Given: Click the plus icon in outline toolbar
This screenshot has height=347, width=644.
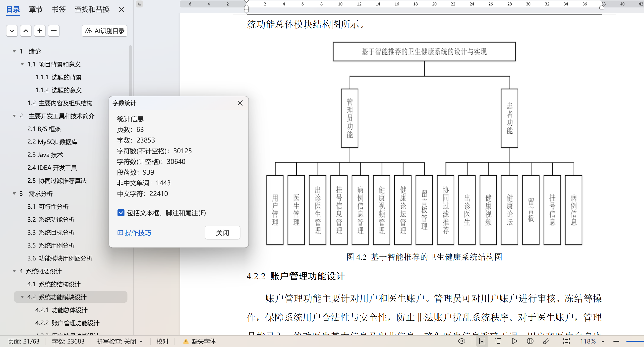Looking at the screenshot, I should (x=40, y=31).
